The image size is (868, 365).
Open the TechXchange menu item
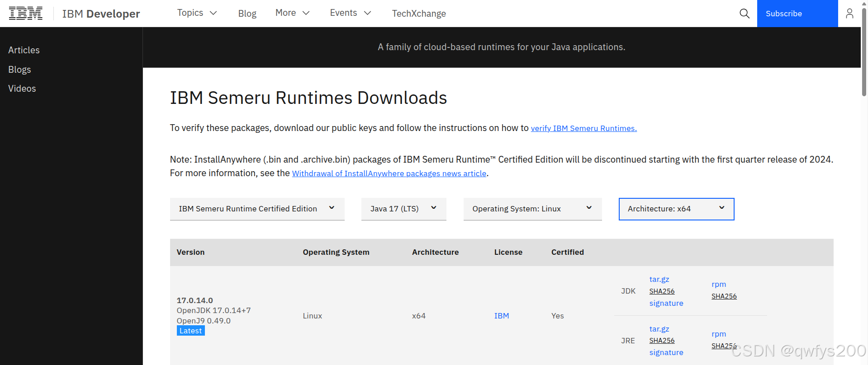[x=419, y=14]
